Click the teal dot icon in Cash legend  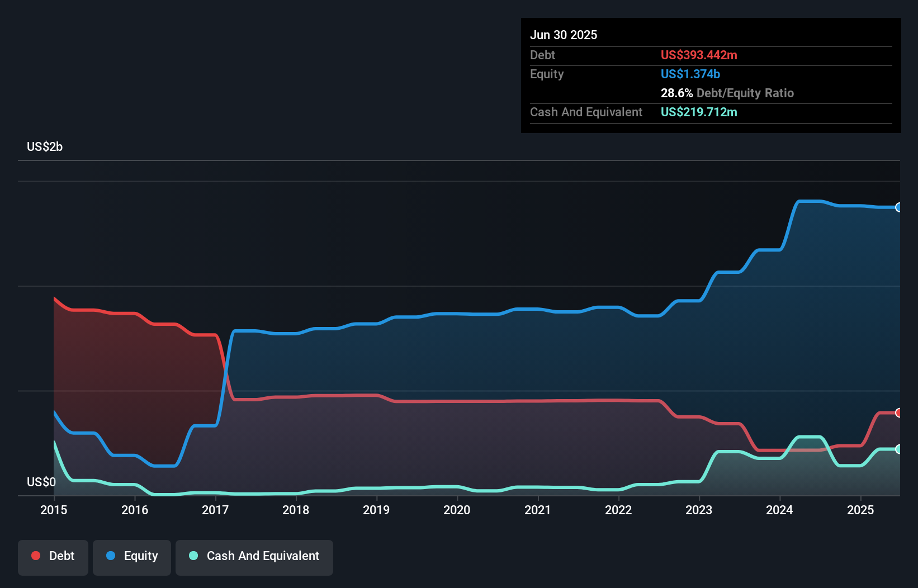(193, 556)
